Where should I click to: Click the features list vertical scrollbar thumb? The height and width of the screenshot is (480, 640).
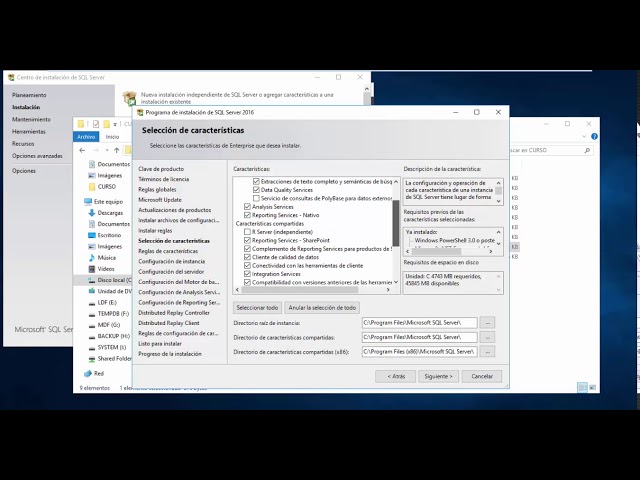click(x=396, y=224)
